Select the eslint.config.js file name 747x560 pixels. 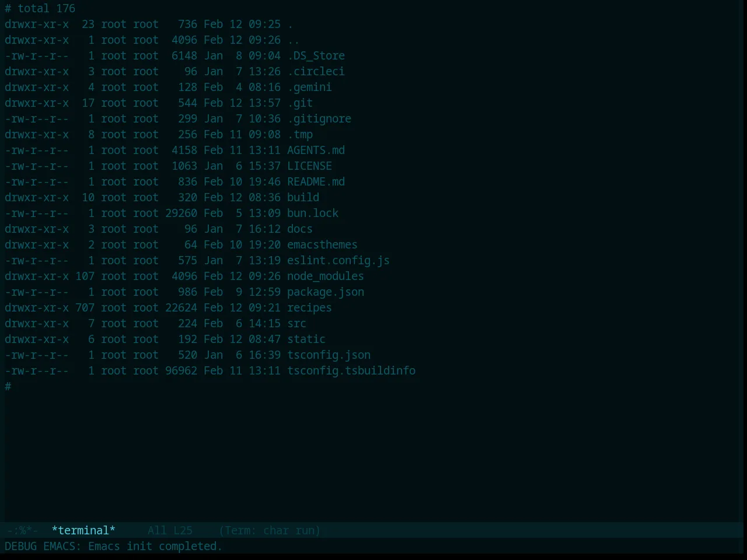coord(338,261)
